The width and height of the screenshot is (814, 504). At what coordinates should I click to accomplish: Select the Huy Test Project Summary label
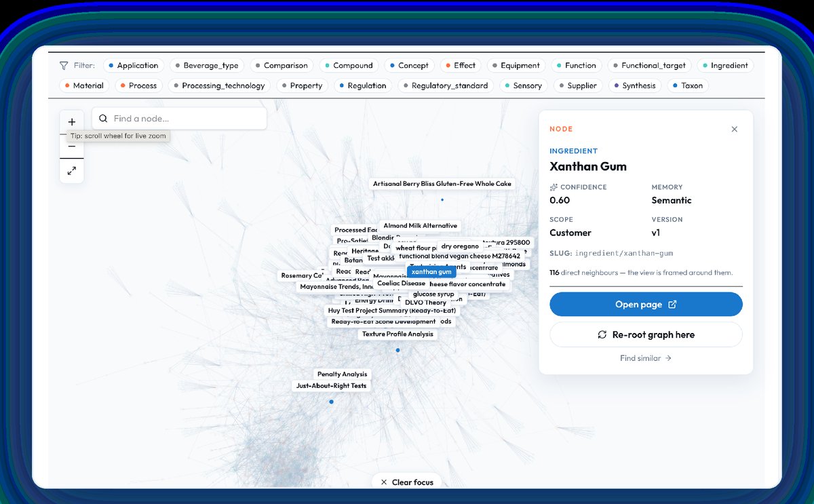(x=392, y=311)
